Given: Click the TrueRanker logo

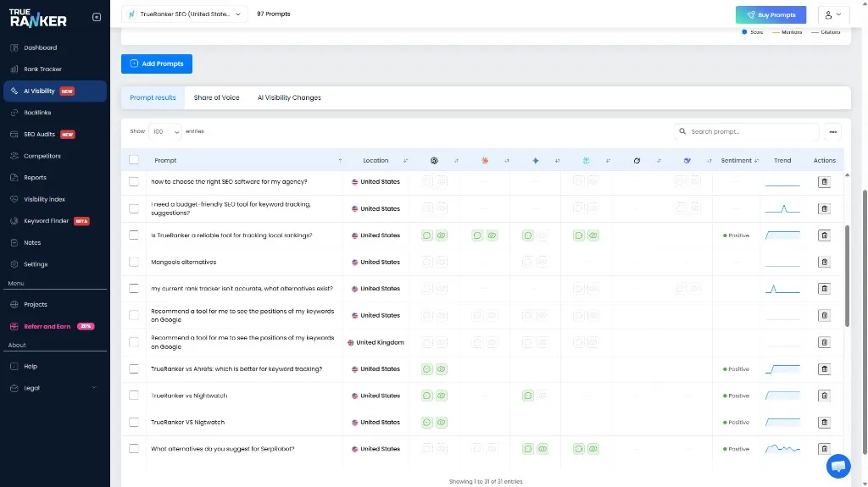Looking at the screenshot, I should point(37,19).
